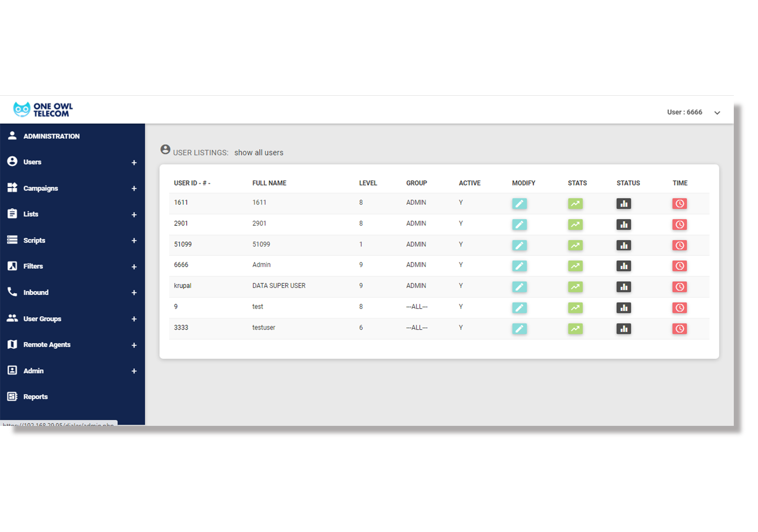This screenshot has width=758, height=532.
Task: Expand Campaigns menu with plus sign
Action: coord(134,189)
